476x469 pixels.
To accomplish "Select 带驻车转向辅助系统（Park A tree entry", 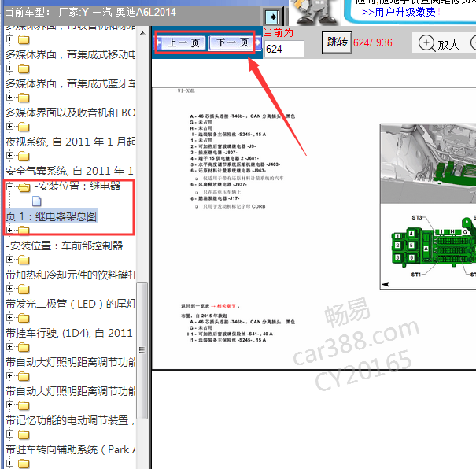I will pos(71,449).
